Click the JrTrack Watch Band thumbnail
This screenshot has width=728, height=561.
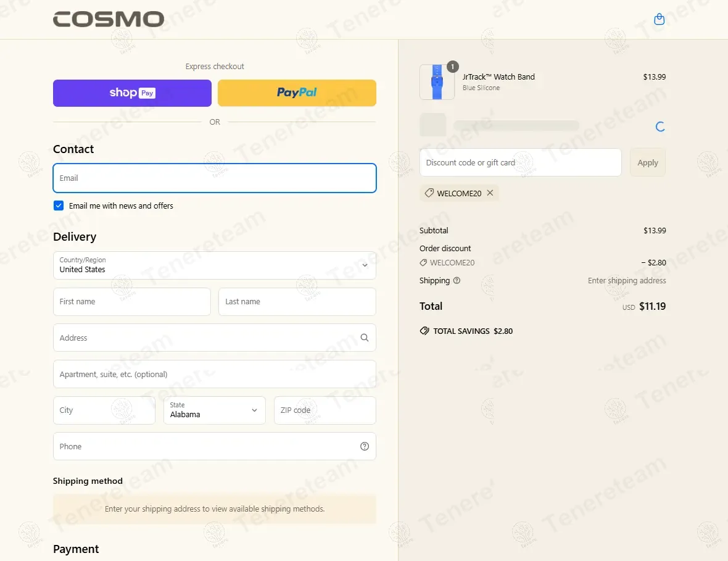[x=437, y=82]
